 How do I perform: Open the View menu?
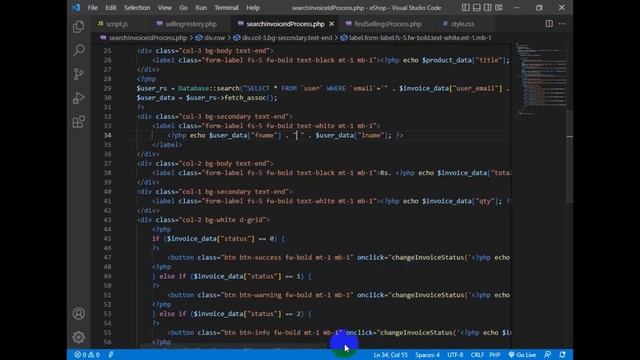(x=164, y=8)
